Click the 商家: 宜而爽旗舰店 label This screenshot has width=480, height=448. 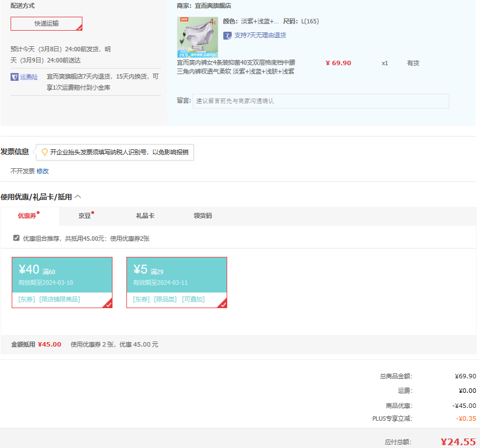pos(204,6)
